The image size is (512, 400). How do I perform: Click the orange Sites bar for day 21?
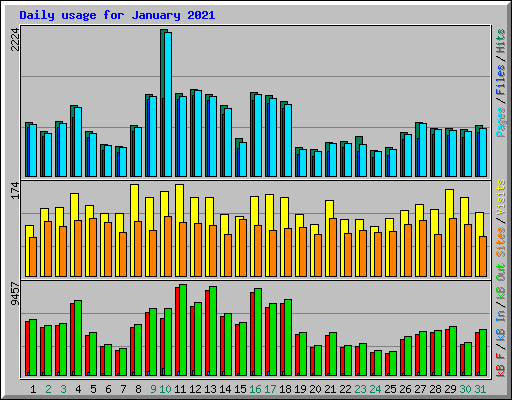(333, 247)
